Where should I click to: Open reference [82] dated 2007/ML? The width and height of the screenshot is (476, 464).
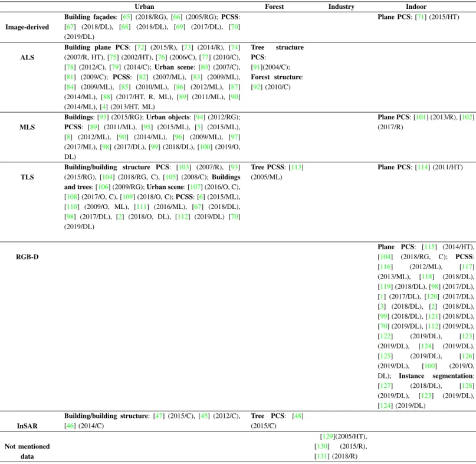pos(142,77)
